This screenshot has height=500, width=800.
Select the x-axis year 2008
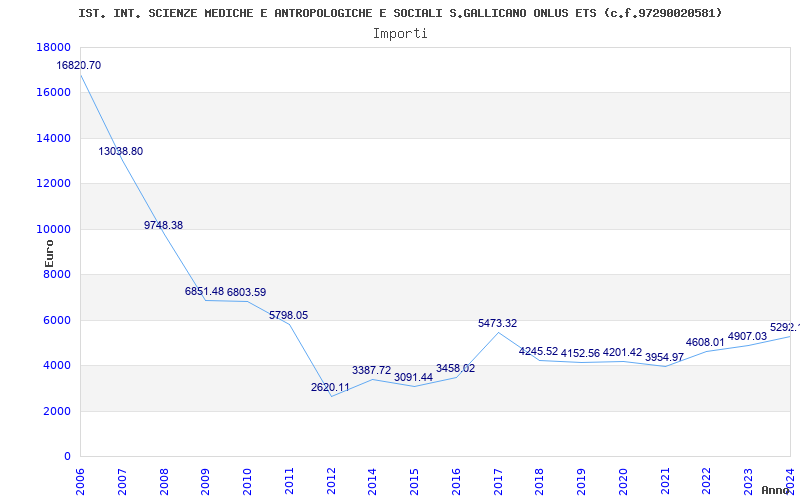pos(164,481)
